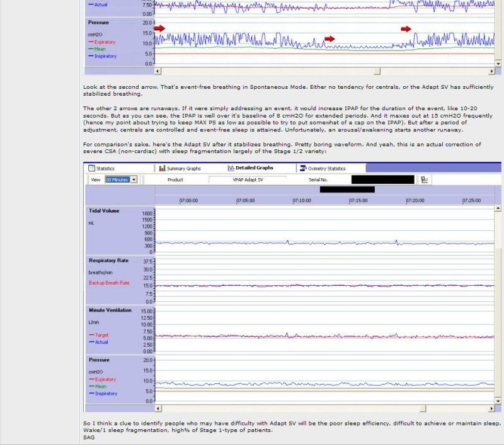Click the right arrow of the upper chart's horizontal scrollbar
The width and height of the screenshot is (504, 445).
491,71
